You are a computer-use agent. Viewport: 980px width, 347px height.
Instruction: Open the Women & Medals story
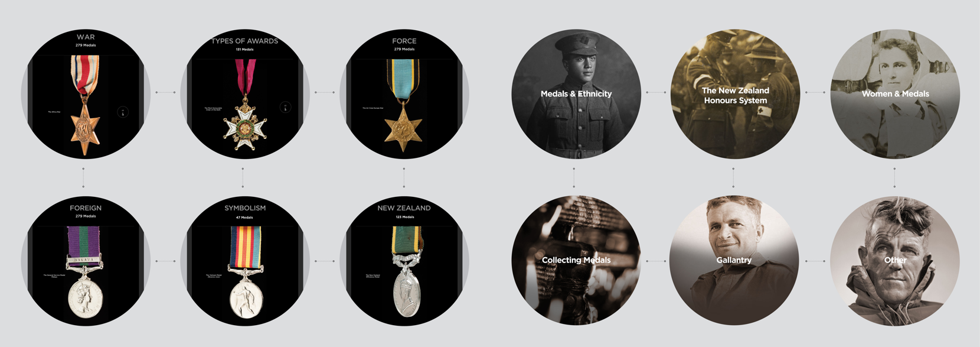(x=895, y=94)
